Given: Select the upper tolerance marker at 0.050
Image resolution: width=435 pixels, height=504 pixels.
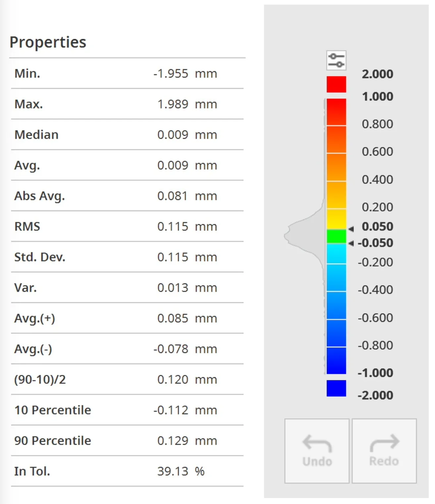Looking at the screenshot, I should tap(351, 228).
